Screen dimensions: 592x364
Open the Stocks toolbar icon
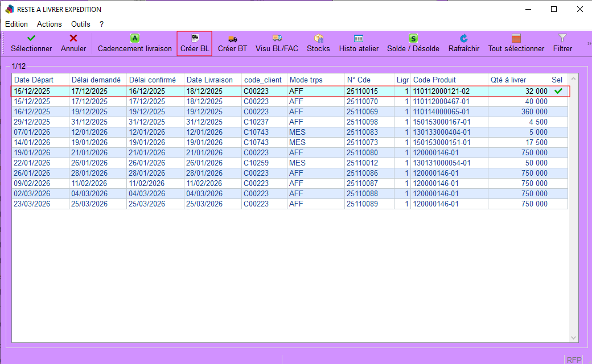318,39
